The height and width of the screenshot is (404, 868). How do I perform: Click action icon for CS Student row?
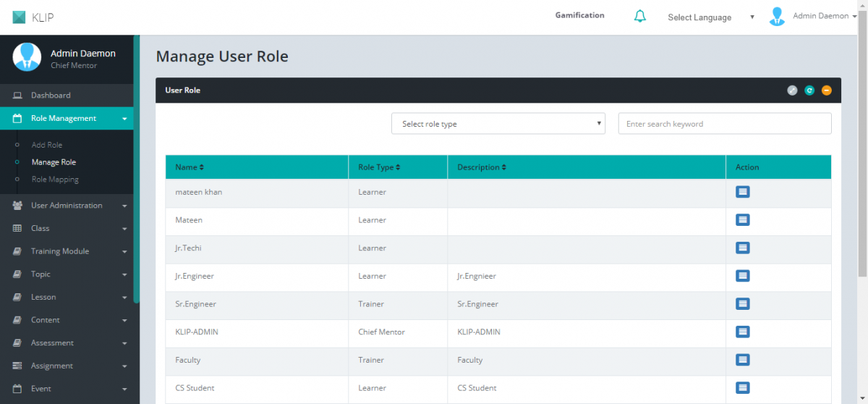point(742,387)
